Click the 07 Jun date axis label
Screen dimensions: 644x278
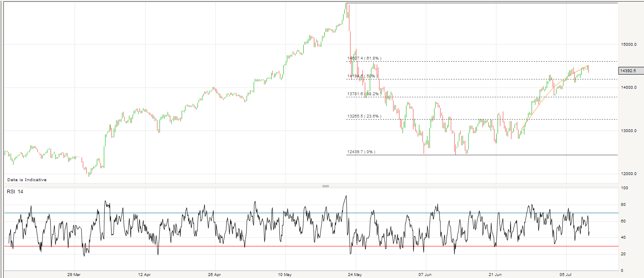click(x=425, y=275)
